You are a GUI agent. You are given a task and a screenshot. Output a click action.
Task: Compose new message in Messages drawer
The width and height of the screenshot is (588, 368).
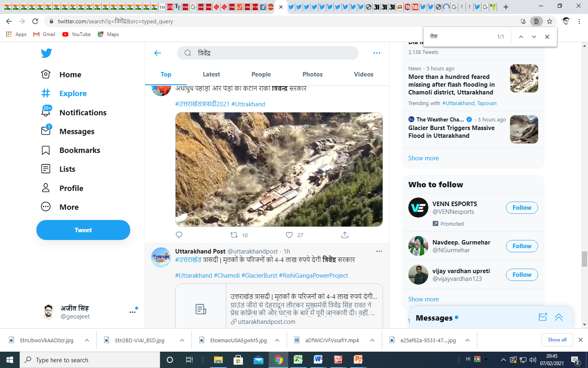point(543,317)
